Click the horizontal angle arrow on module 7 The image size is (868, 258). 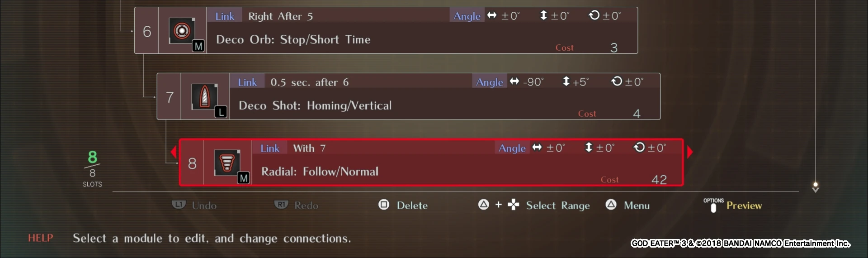click(514, 81)
